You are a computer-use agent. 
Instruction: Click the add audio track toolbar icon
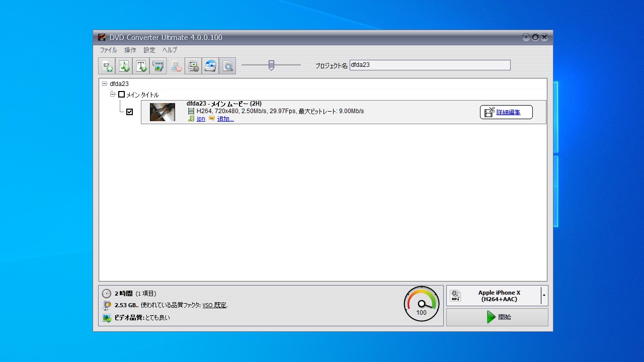point(124,66)
